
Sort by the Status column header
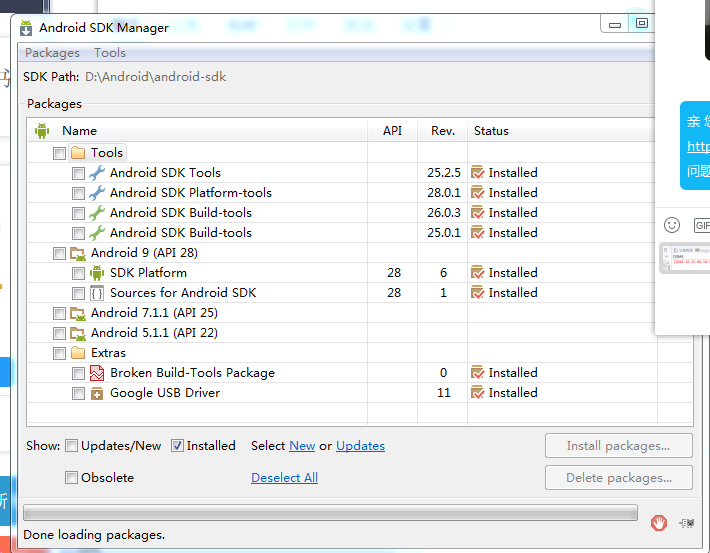click(x=561, y=131)
